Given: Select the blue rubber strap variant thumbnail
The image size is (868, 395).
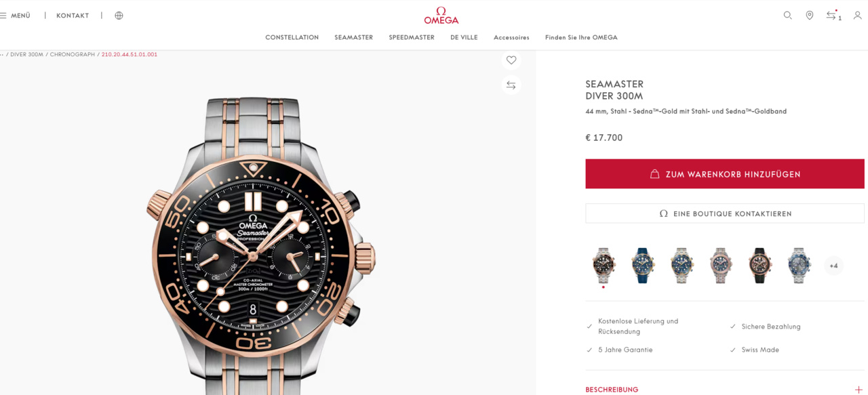Looking at the screenshot, I should pos(643,265).
